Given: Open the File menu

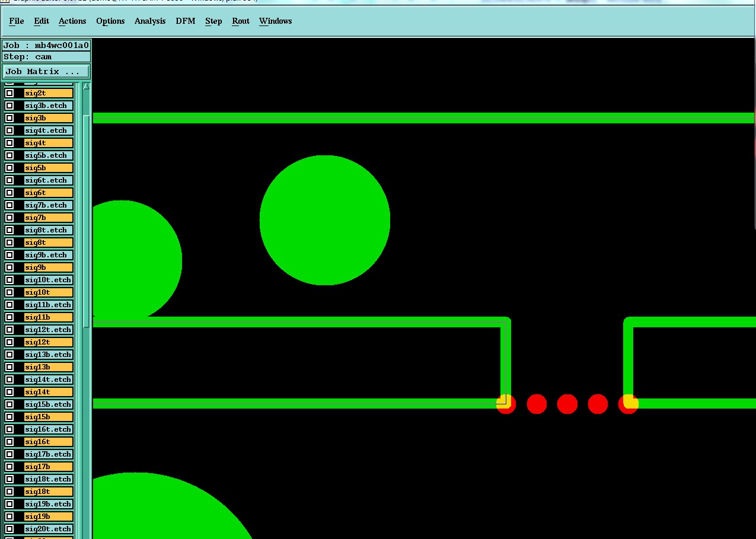Looking at the screenshot, I should pyautogui.click(x=17, y=21).
